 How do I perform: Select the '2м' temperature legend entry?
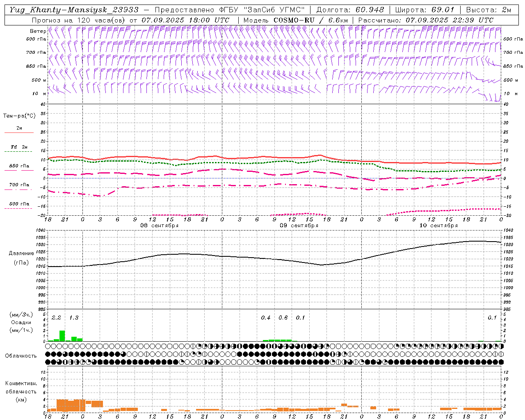(19, 128)
